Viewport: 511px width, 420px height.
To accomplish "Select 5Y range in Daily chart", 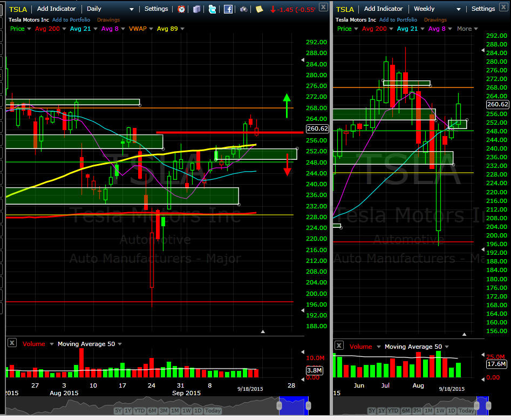I will [118, 410].
